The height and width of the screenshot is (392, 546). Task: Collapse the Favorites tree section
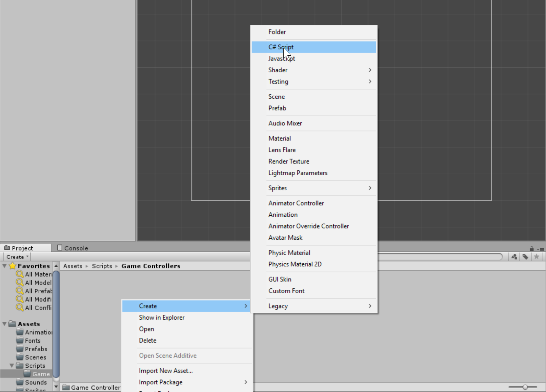click(x=5, y=266)
